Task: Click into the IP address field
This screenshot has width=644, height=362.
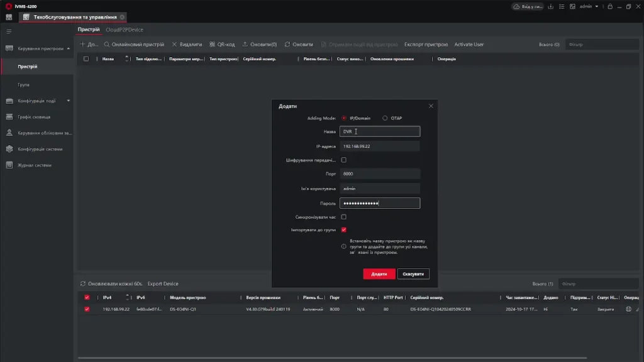Action: [x=379, y=146]
